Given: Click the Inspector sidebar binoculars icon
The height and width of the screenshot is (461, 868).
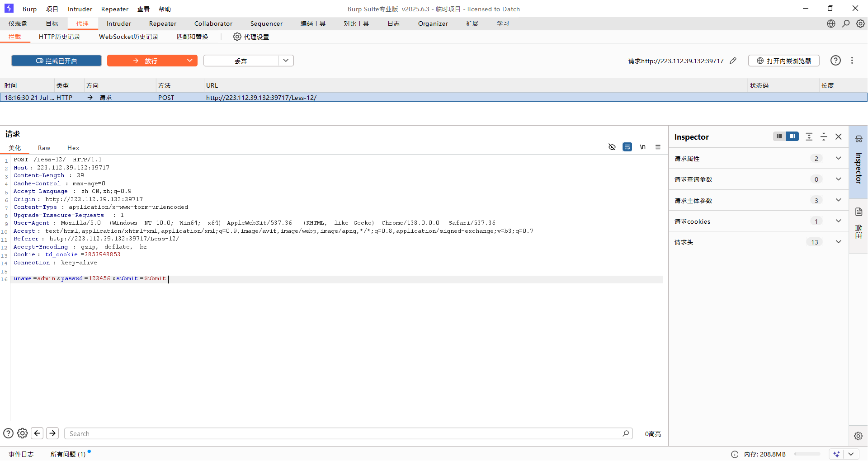Looking at the screenshot, I should click(x=859, y=139).
